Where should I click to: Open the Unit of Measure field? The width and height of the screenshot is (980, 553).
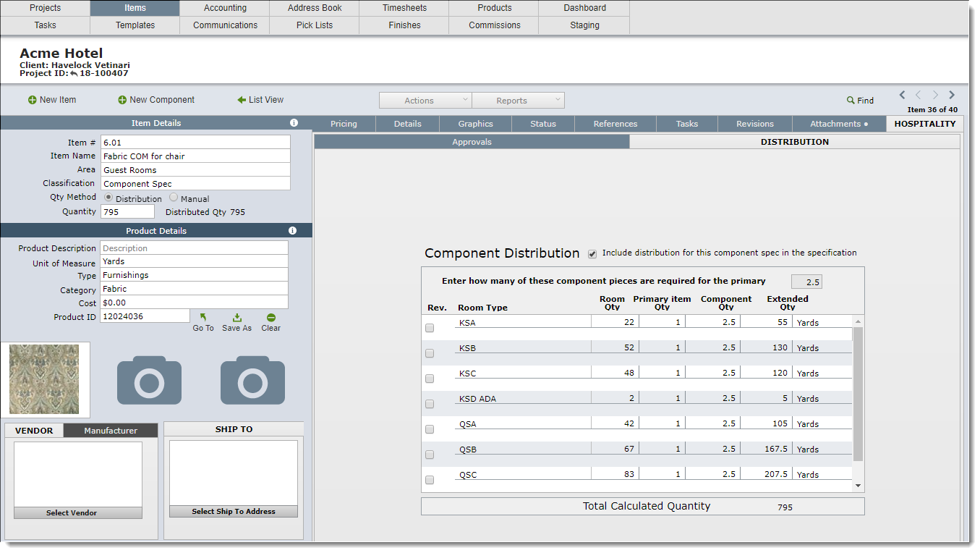[x=194, y=261]
